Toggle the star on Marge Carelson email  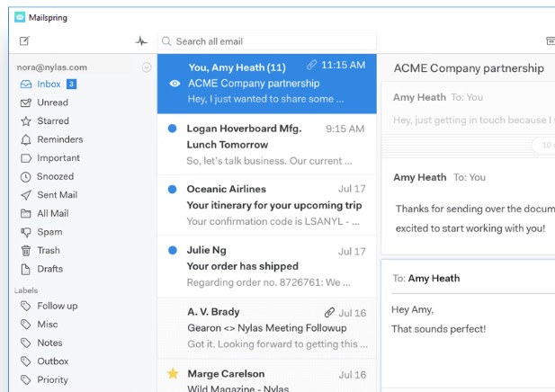pyautogui.click(x=173, y=374)
